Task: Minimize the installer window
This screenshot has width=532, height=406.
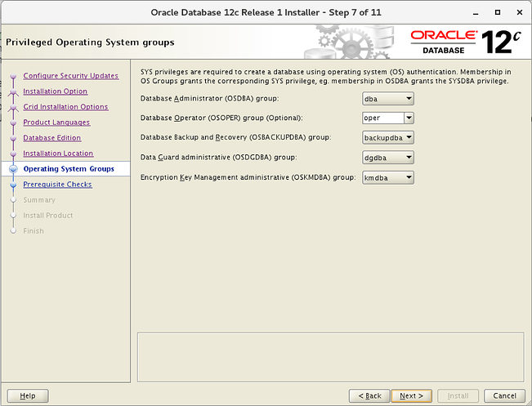Action: (476, 13)
